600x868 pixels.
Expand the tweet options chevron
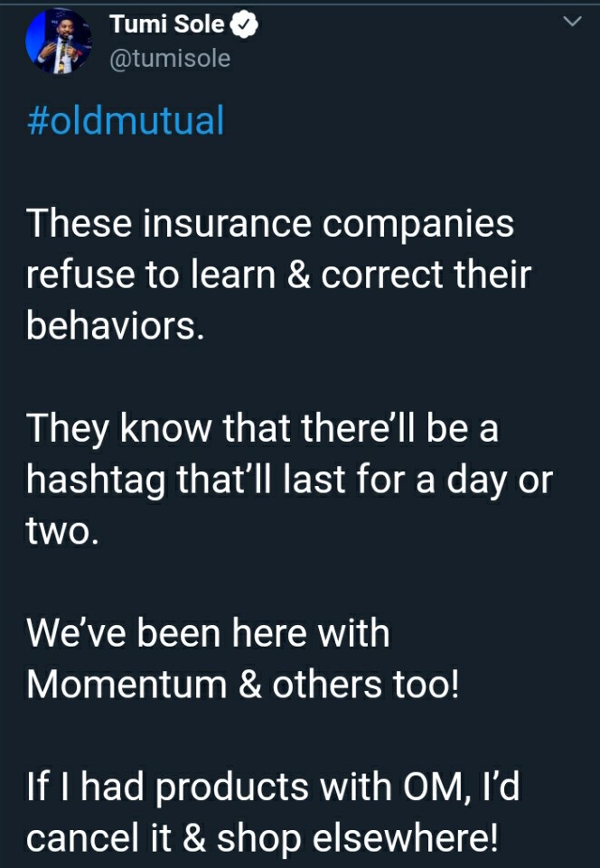click(x=572, y=22)
